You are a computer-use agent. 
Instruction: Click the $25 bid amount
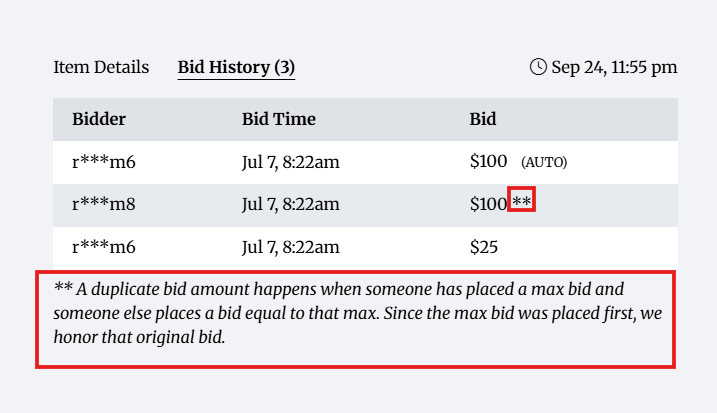pos(484,247)
